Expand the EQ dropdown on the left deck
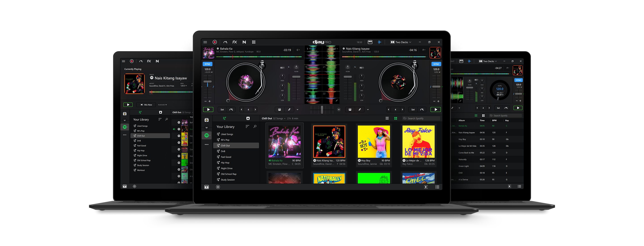644x246 pixels. [x=282, y=67]
